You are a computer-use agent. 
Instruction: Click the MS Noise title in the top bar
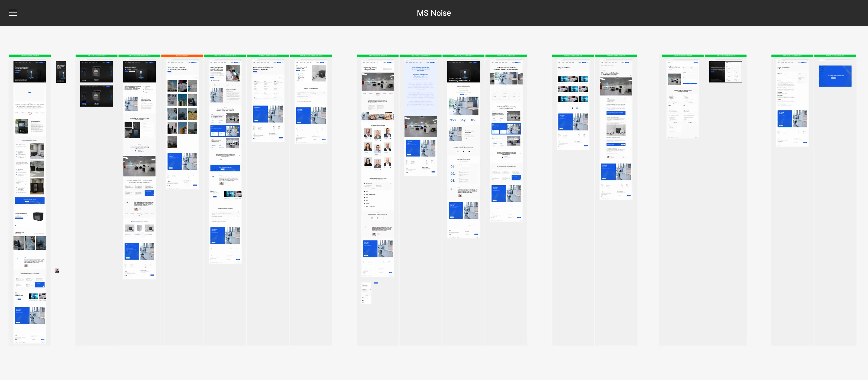click(x=434, y=13)
